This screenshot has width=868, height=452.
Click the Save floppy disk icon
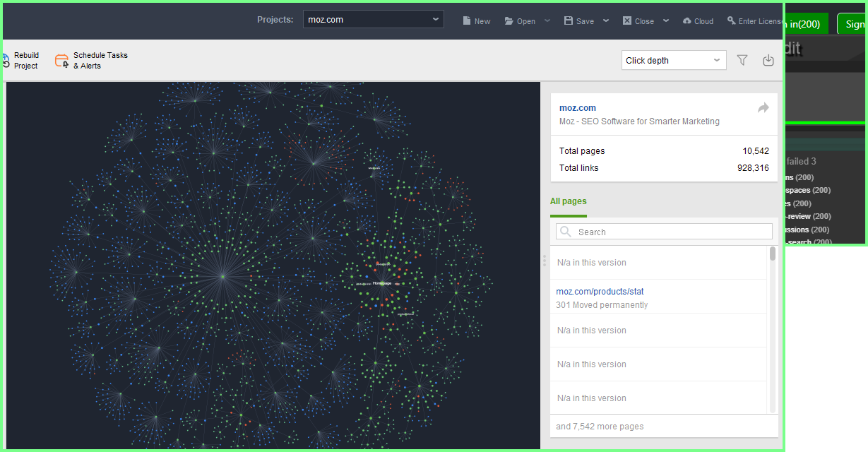tap(569, 21)
